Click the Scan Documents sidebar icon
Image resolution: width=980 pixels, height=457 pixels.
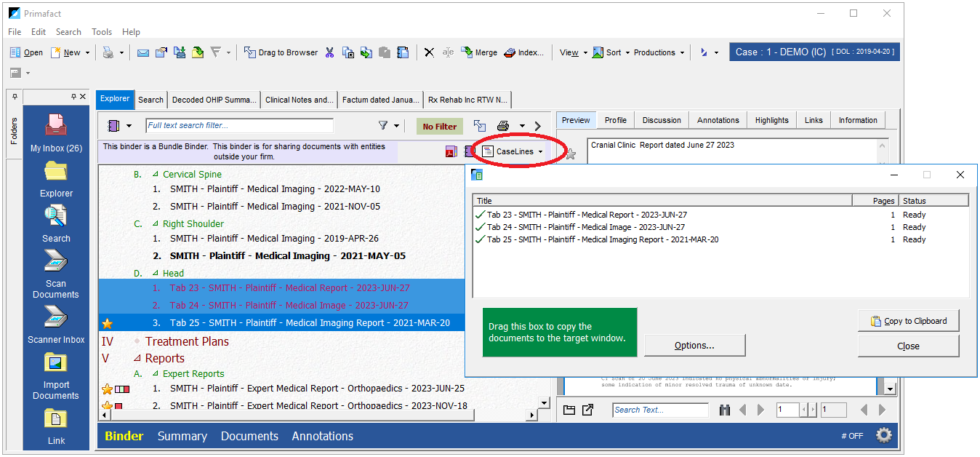click(x=56, y=261)
